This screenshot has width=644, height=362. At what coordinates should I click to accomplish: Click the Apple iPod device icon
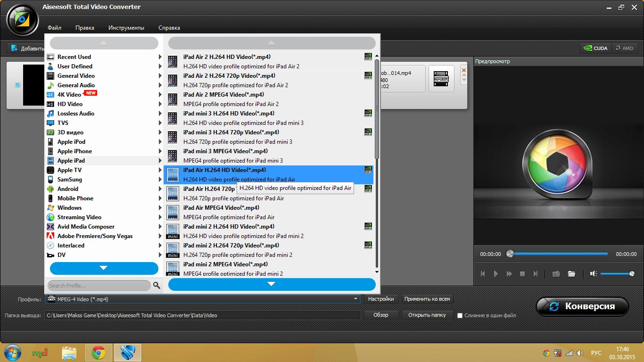pyautogui.click(x=50, y=142)
